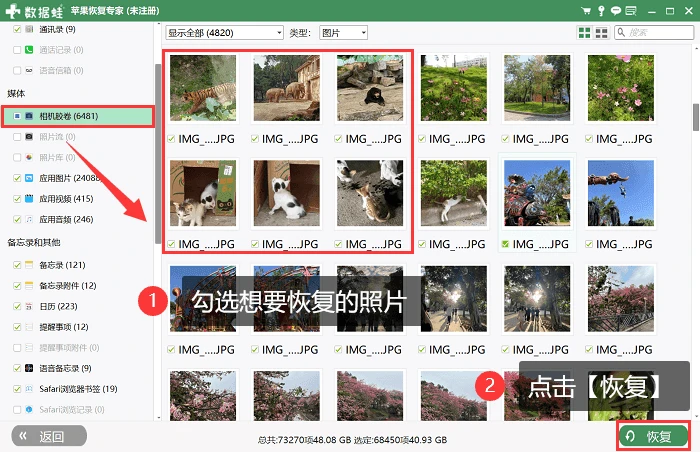Click the key registration icon
The width and height of the screenshot is (700, 452).
tap(601, 11)
